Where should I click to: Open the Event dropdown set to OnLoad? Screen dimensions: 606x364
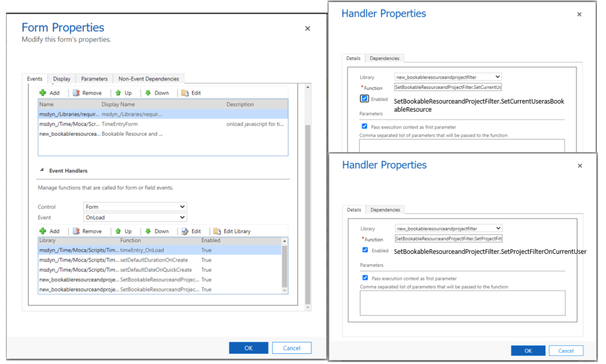pyautogui.click(x=135, y=217)
